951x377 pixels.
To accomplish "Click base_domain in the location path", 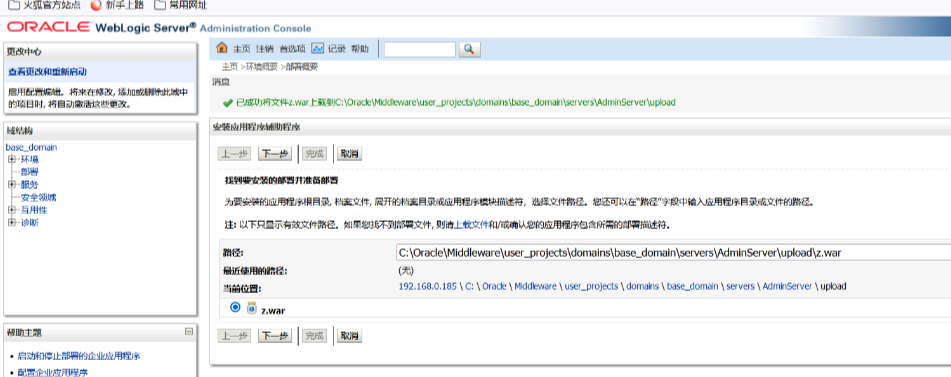I will click(693, 286).
